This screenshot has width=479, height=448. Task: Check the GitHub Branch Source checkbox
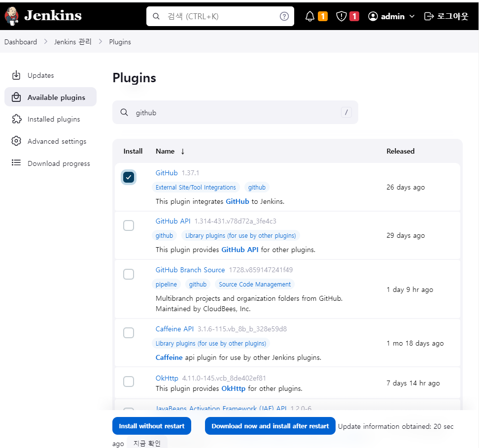(129, 274)
